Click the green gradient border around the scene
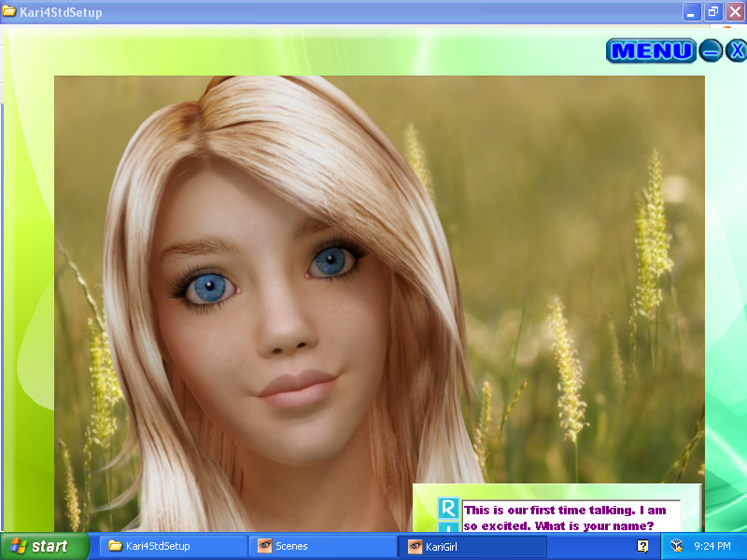The width and height of the screenshot is (747, 560). click(x=28, y=280)
